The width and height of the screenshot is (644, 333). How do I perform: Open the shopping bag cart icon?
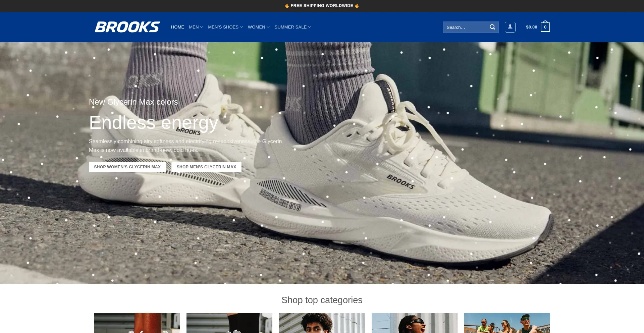545,27
